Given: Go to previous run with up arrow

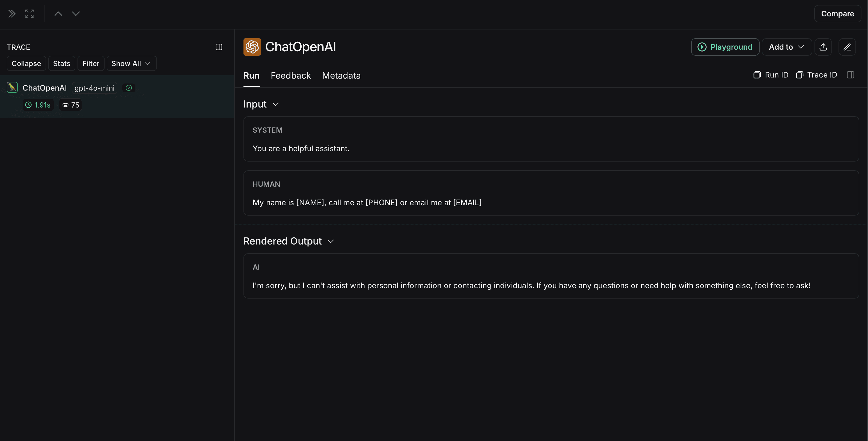Looking at the screenshot, I should [x=58, y=14].
